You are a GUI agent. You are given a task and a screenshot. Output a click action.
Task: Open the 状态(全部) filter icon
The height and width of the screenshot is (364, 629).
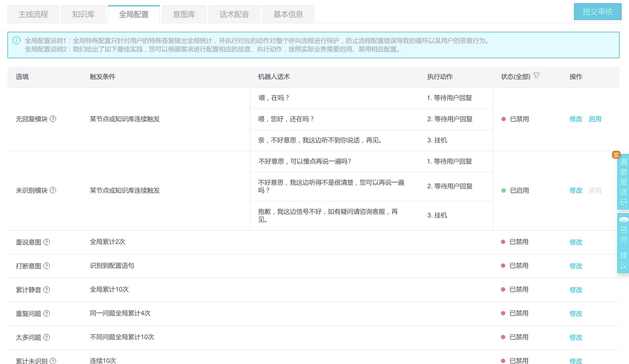tap(536, 76)
